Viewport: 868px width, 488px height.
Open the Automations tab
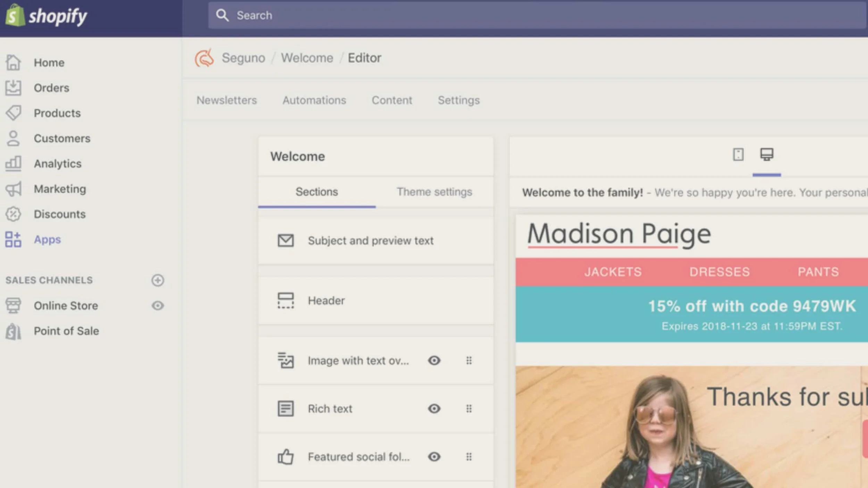314,100
